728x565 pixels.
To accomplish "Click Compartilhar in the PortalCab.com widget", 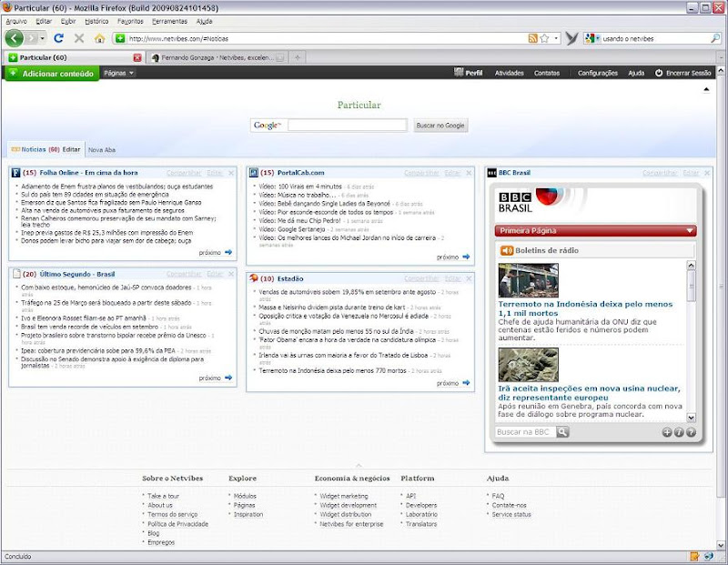I will tap(421, 173).
